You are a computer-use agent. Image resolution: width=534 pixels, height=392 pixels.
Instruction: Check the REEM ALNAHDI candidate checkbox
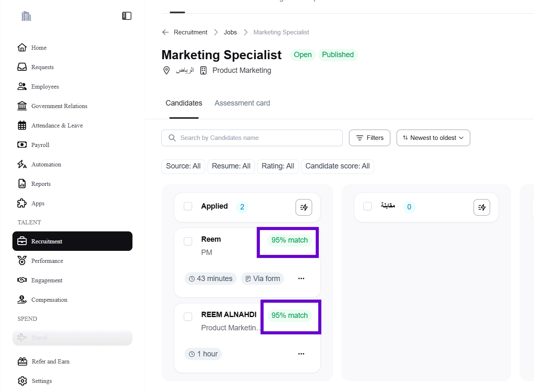(x=188, y=317)
